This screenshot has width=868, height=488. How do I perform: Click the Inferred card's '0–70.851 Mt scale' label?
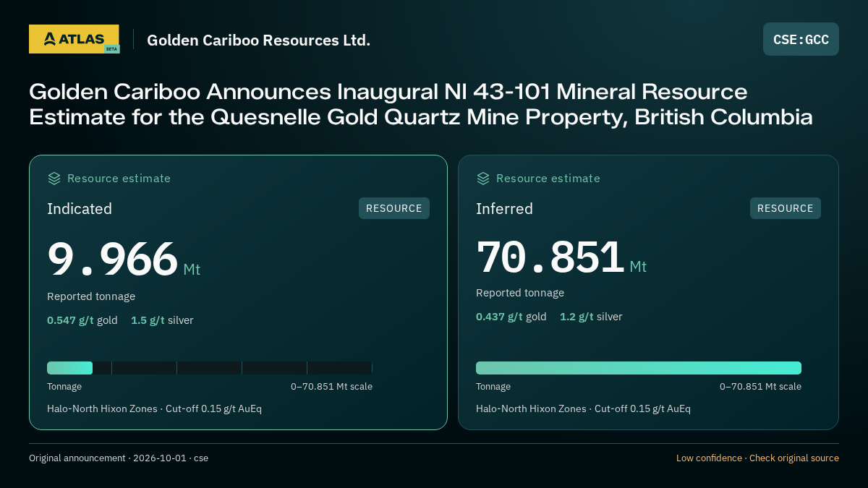coord(760,387)
